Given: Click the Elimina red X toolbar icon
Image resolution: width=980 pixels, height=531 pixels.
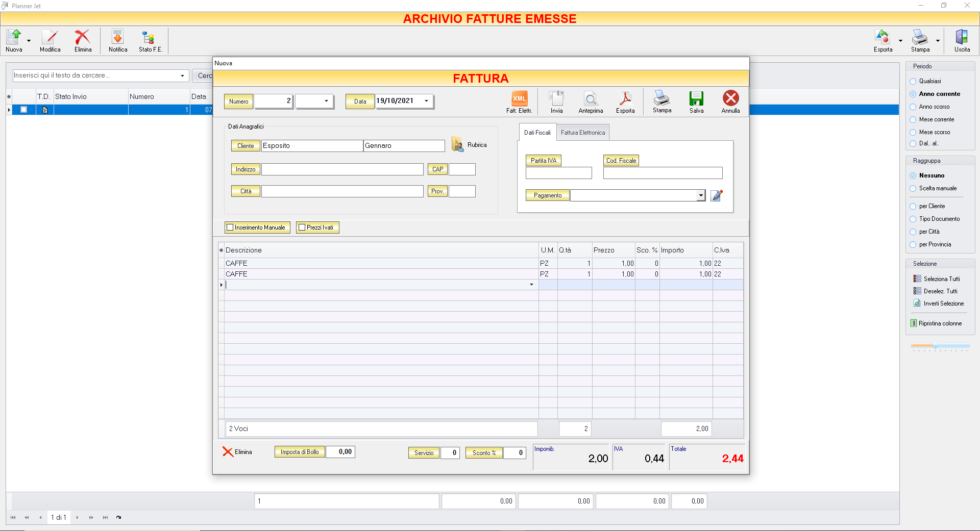Looking at the screenshot, I should coord(83,37).
